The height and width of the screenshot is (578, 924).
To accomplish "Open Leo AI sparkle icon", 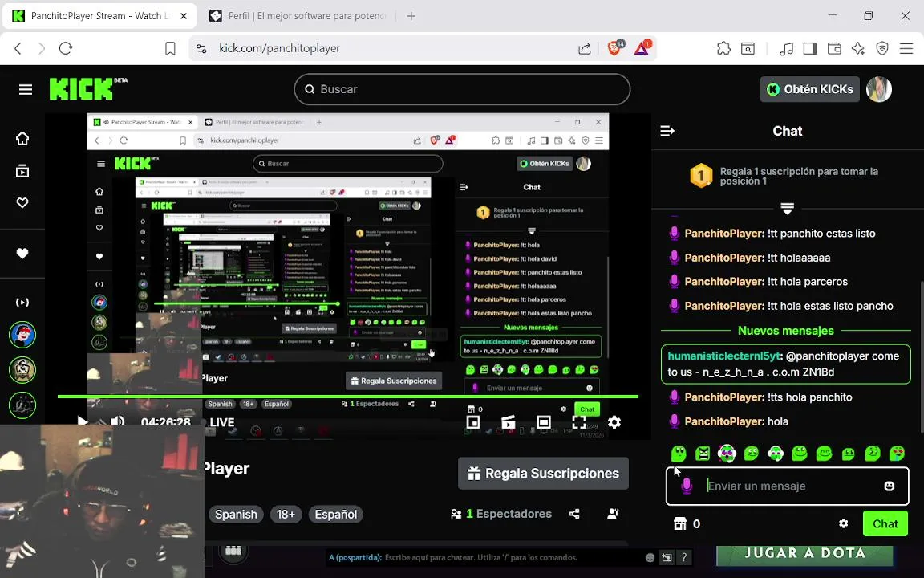I will tap(858, 48).
